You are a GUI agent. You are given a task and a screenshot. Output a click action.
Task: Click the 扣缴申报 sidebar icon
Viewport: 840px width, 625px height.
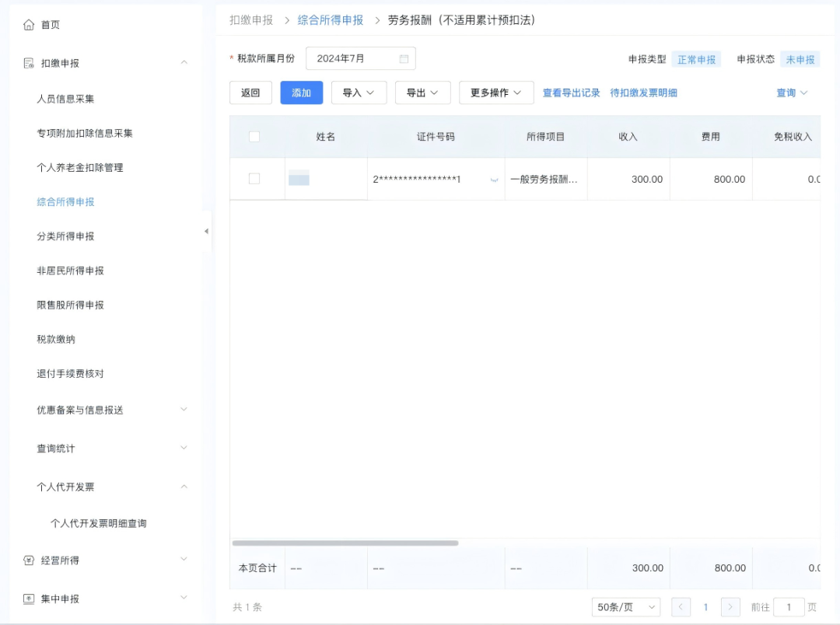pos(29,63)
